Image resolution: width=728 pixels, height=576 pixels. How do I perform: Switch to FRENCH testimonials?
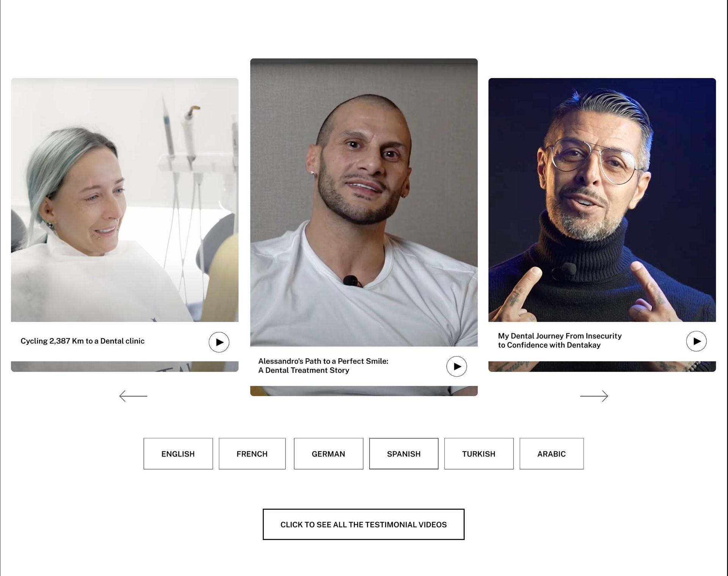tap(252, 454)
